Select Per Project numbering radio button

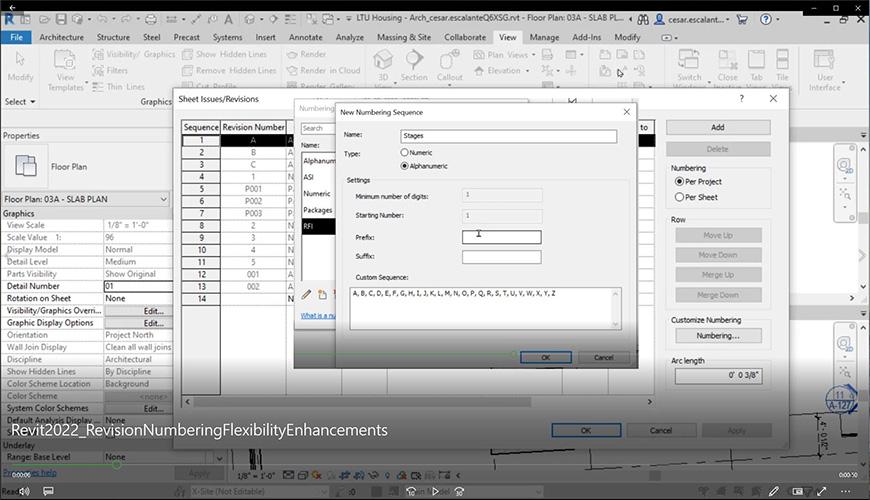pyautogui.click(x=679, y=181)
